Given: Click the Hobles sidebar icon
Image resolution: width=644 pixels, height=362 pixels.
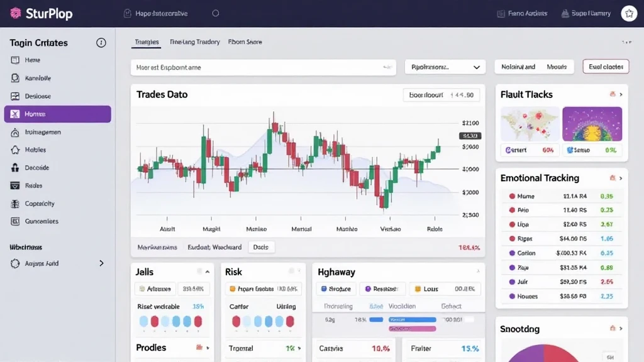Looking at the screenshot, I should pos(15,150).
